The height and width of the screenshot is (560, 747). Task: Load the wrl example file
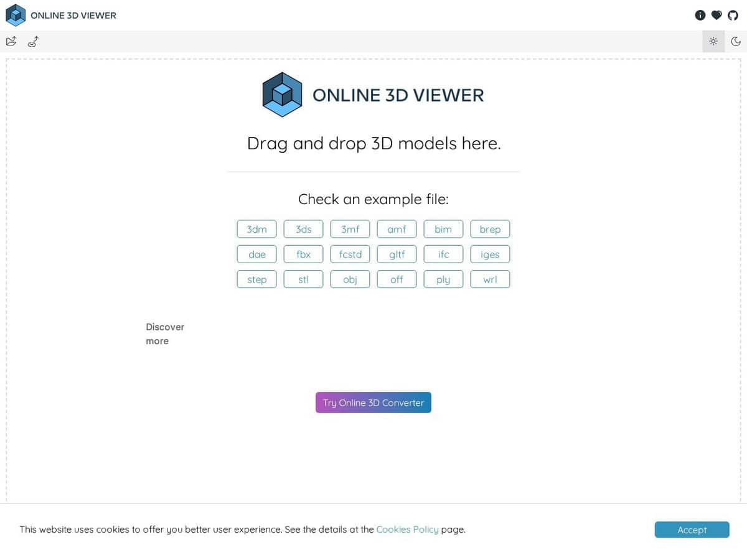click(x=490, y=279)
